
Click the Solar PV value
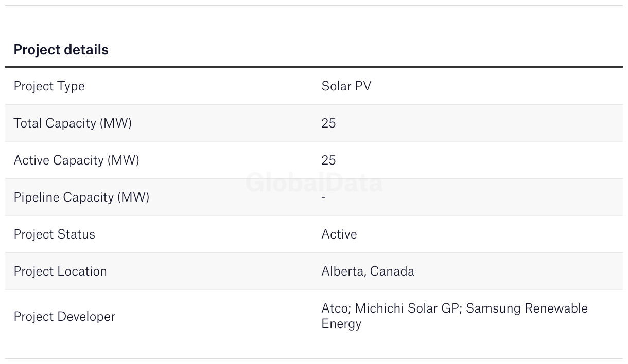346,86
